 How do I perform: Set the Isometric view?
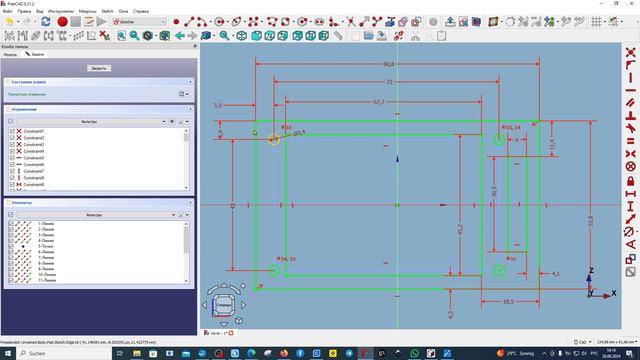point(242,36)
